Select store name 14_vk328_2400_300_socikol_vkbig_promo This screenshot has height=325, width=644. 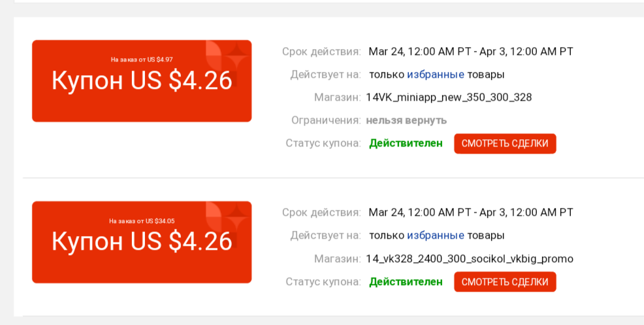(470, 259)
